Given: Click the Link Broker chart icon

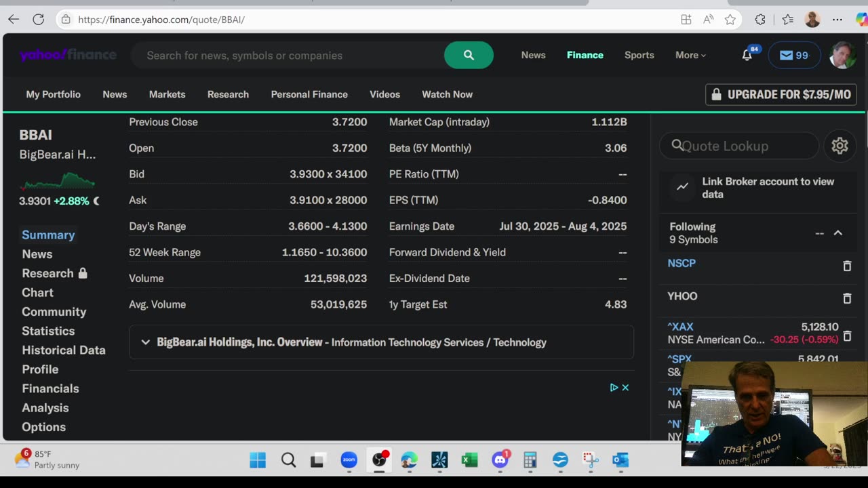Looking at the screenshot, I should (x=683, y=186).
